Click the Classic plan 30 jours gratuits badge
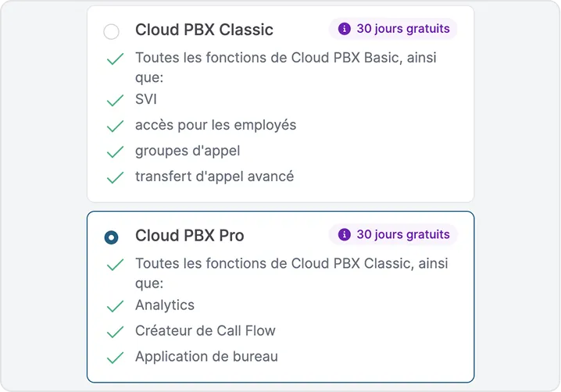561x392 pixels. coord(393,29)
